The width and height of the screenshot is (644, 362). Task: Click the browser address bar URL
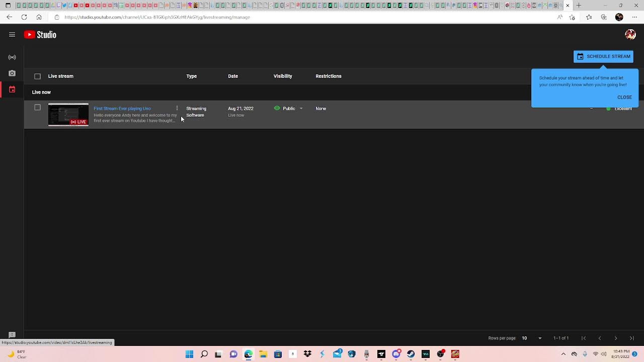pyautogui.click(x=157, y=17)
